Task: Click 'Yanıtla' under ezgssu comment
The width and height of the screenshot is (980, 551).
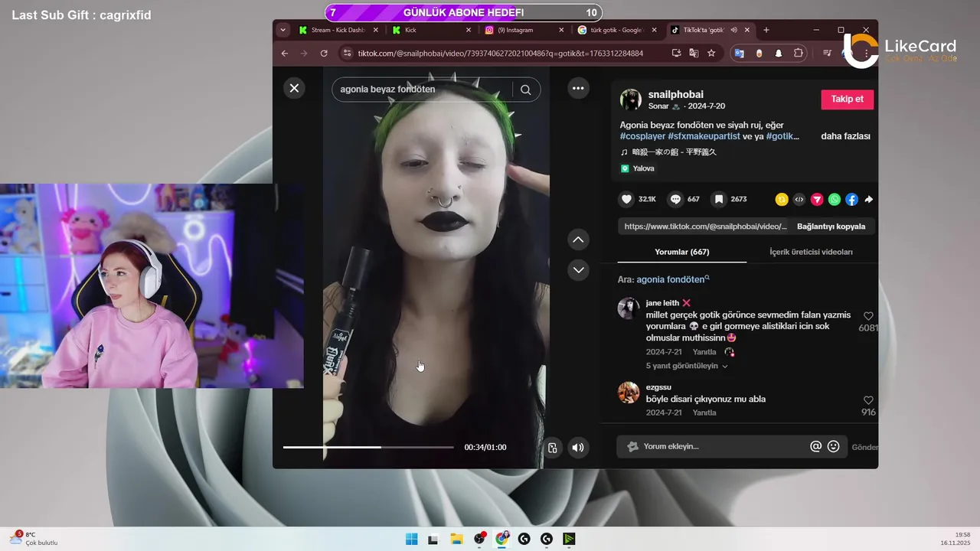Action: [x=704, y=412]
